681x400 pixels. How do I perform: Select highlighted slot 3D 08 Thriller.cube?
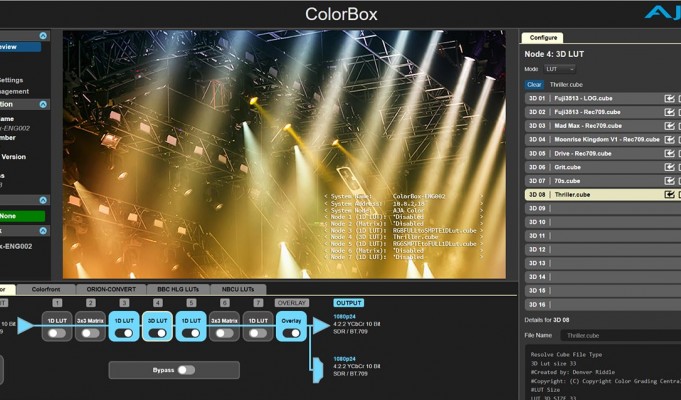point(603,195)
